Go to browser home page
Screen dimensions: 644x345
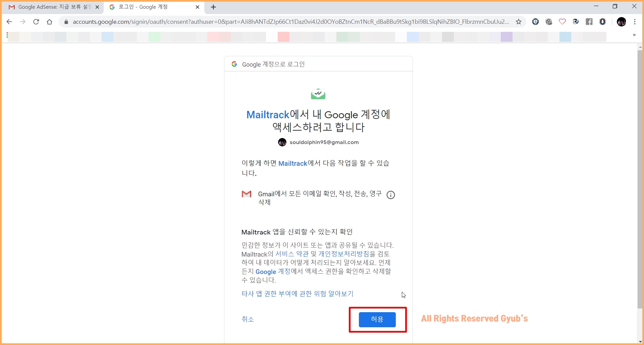click(x=50, y=22)
